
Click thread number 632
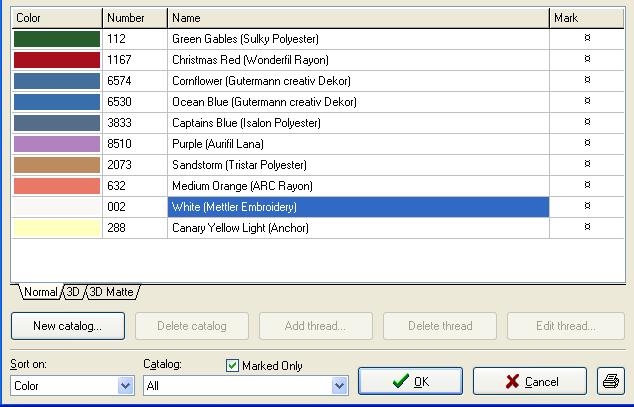[116, 186]
